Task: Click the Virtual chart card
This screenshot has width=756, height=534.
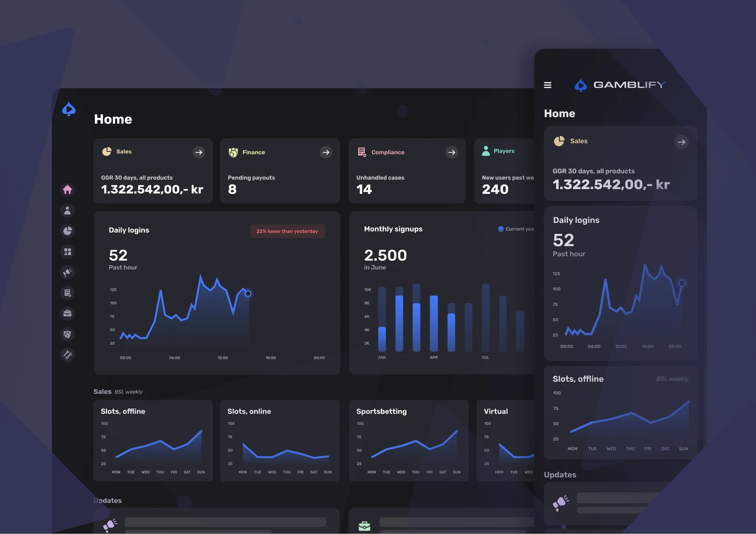Action: tap(506, 441)
